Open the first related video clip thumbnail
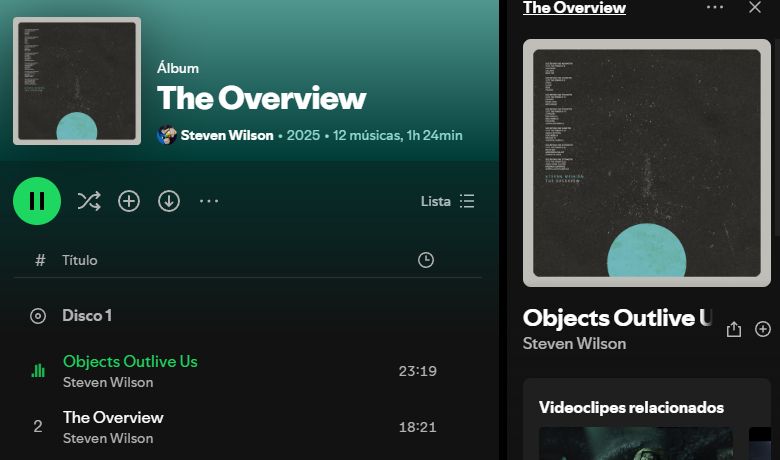780x460 pixels. (x=636, y=443)
